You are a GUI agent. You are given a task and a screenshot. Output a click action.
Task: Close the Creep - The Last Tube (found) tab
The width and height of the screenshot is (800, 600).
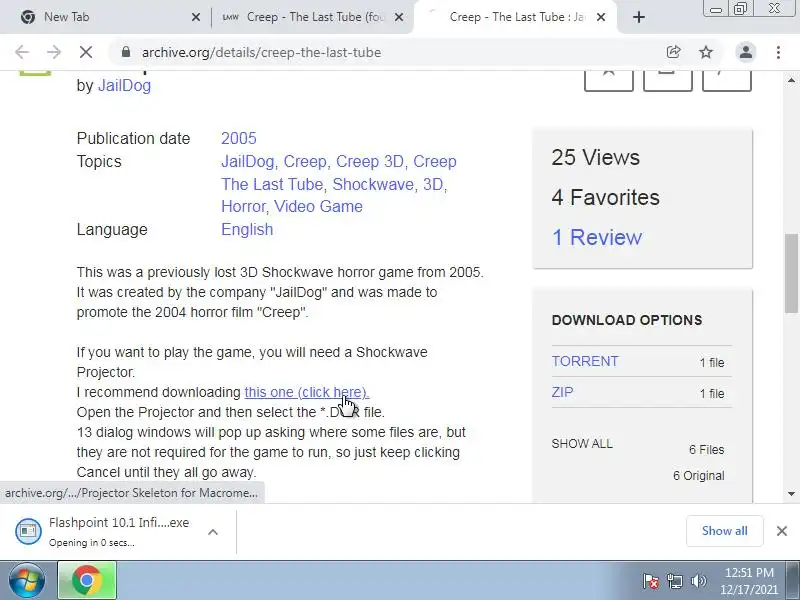click(399, 17)
